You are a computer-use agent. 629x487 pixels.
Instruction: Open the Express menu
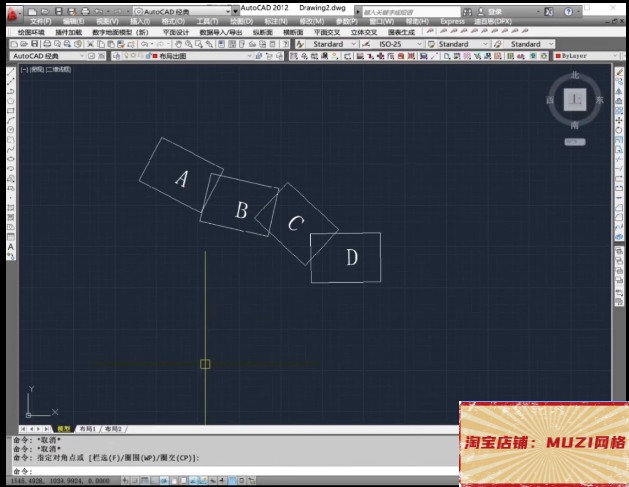coord(452,21)
